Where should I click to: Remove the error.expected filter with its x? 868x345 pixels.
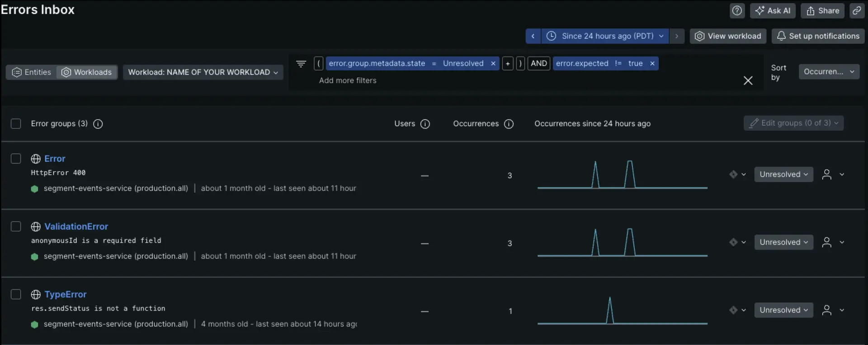[652, 64]
